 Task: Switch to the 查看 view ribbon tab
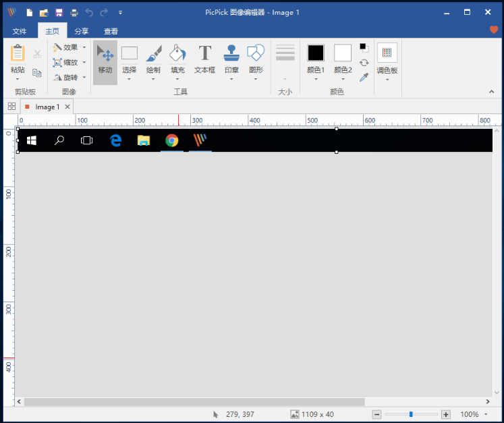click(111, 31)
